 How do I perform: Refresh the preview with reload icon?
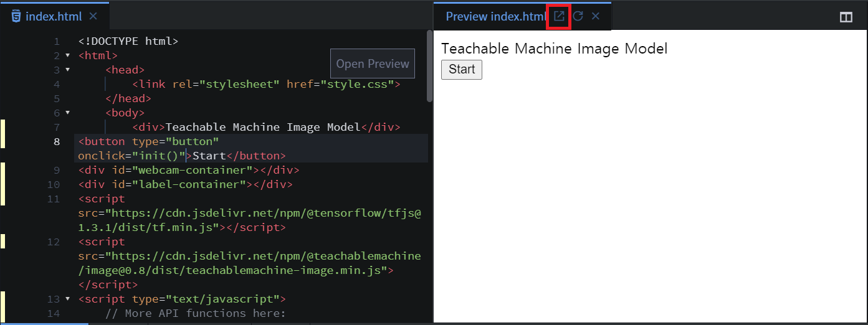click(x=578, y=16)
